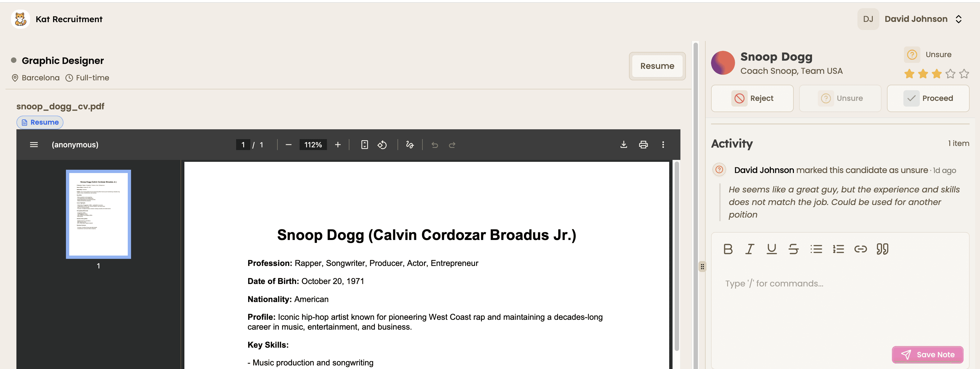This screenshot has width=980, height=369.
Task: Zoom in on the PDF
Action: 338,145
